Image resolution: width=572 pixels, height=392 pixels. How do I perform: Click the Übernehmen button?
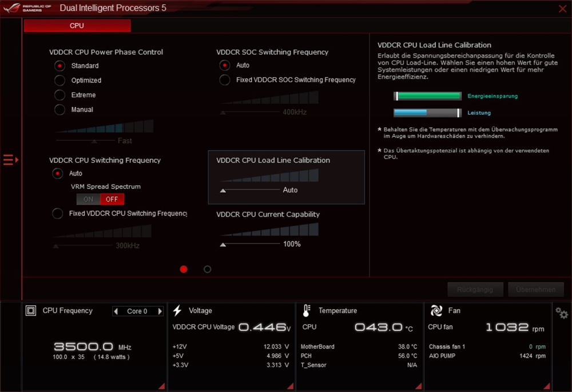pyautogui.click(x=535, y=290)
